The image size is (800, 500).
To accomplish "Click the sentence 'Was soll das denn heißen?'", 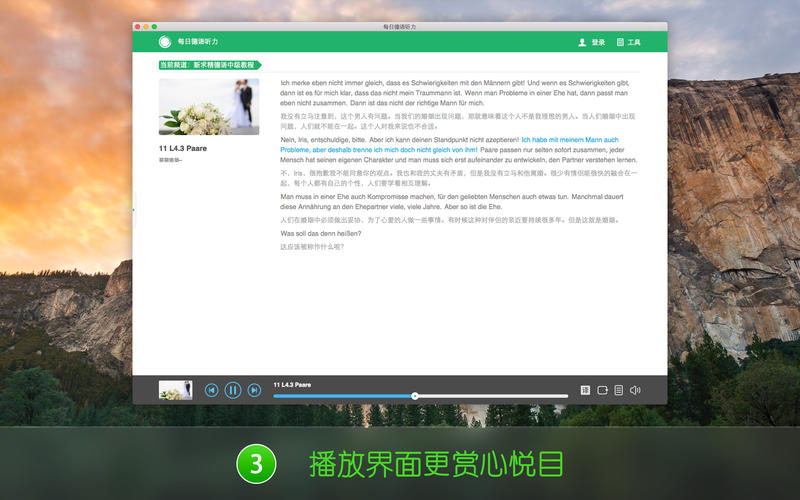I will [321, 233].
